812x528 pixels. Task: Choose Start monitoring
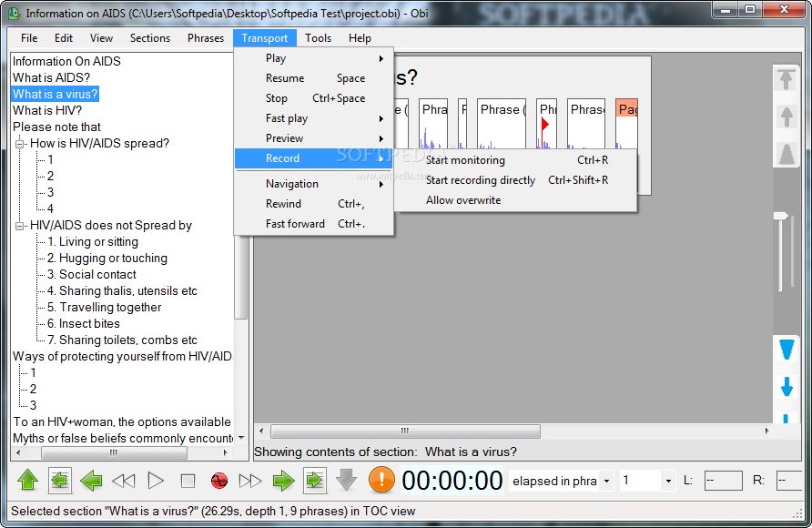[x=516, y=160]
